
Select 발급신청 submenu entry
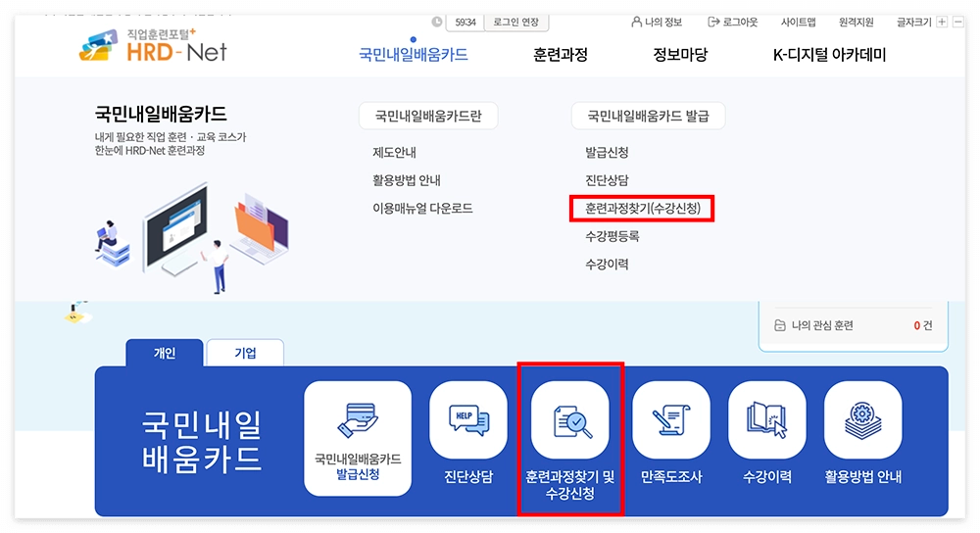click(x=607, y=153)
